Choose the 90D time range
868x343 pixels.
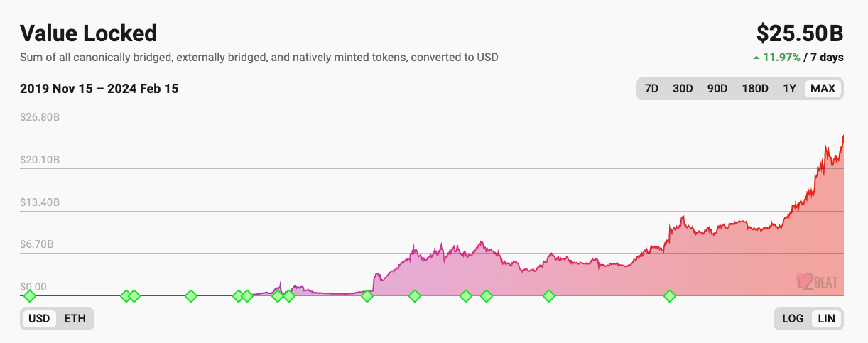717,89
